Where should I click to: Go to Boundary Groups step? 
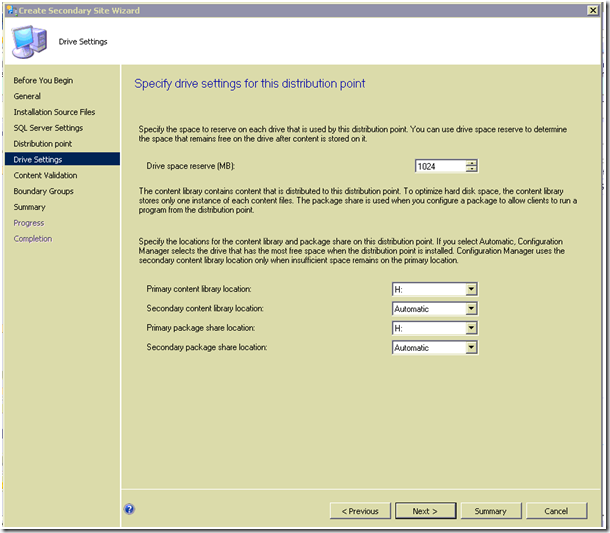[x=43, y=191]
